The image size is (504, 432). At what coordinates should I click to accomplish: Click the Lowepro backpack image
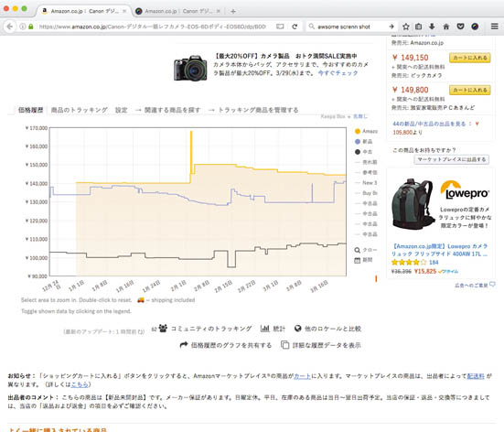pyautogui.click(x=413, y=205)
